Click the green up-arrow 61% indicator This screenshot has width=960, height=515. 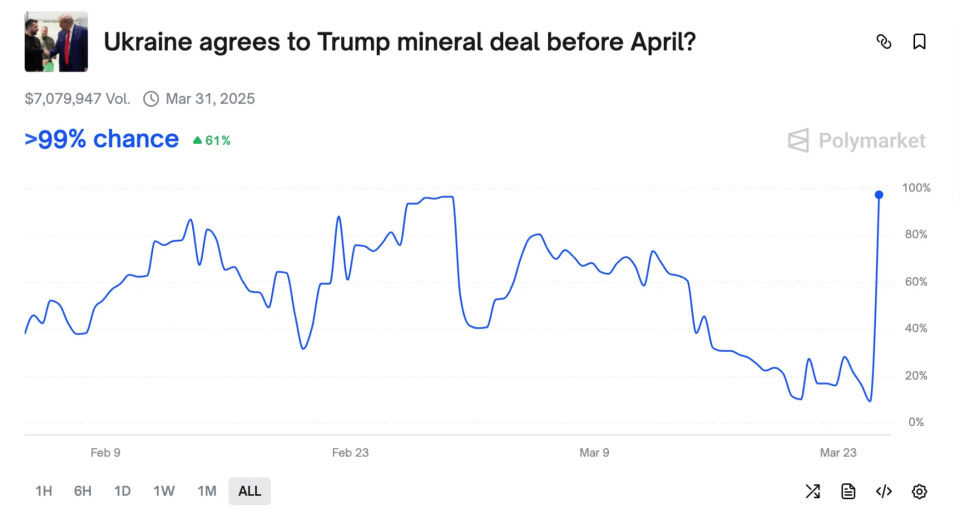click(211, 141)
